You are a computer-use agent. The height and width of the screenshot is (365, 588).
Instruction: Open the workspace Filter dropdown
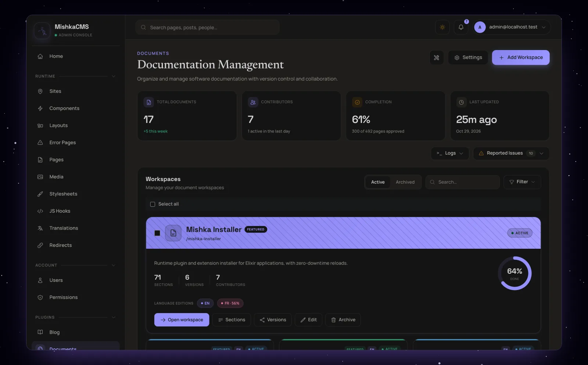coord(522,182)
